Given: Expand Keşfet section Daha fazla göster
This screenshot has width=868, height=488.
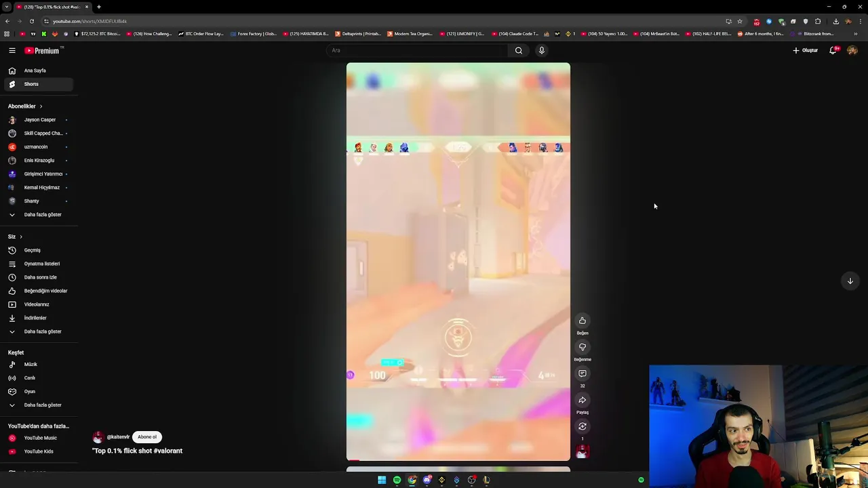Looking at the screenshot, I should pos(38,405).
